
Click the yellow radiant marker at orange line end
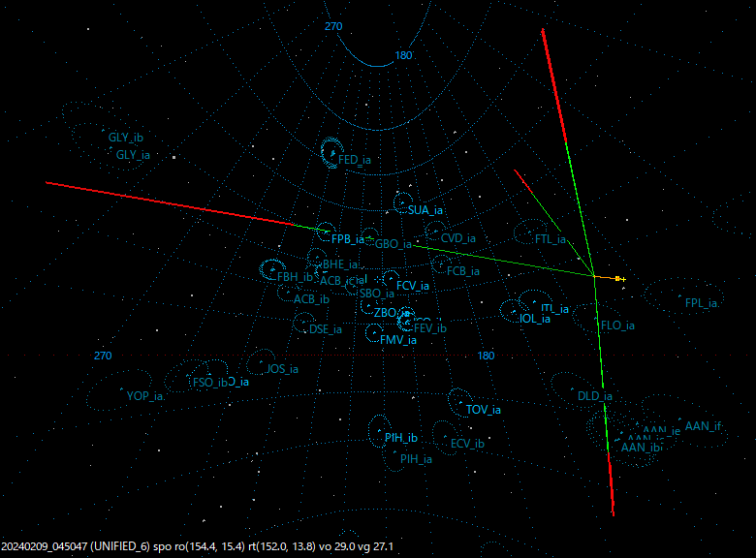click(x=620, y=279)
